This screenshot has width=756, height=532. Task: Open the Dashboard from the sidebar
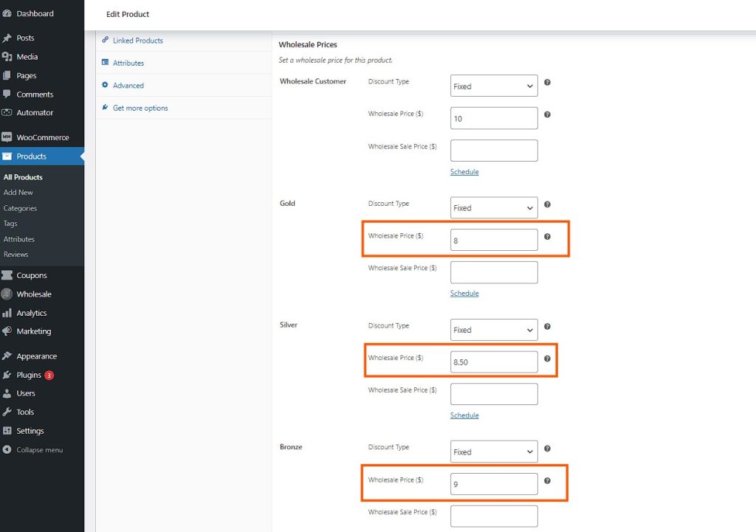[x=32, y=13]
